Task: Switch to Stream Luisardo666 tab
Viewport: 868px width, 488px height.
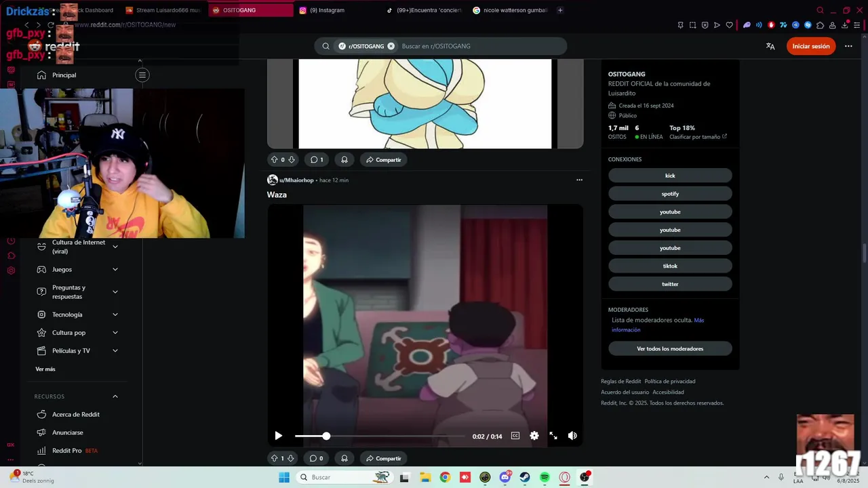Action: [163, 10]
